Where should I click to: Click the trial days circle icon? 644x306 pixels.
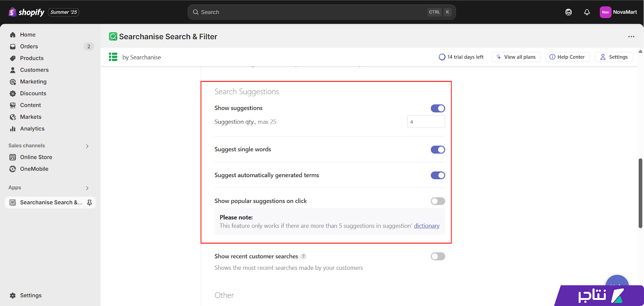tap(442, 57)
